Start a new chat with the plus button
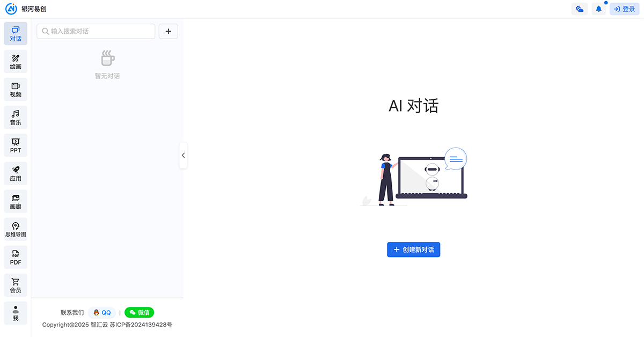The width and height of the screenshot is (644, 337). pyautogui.click(x=168, y=31)
